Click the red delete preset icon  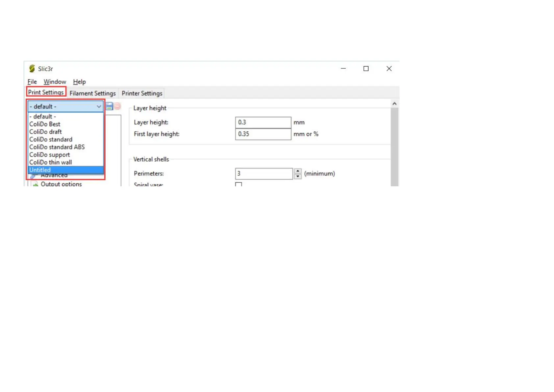coord(117,106)
